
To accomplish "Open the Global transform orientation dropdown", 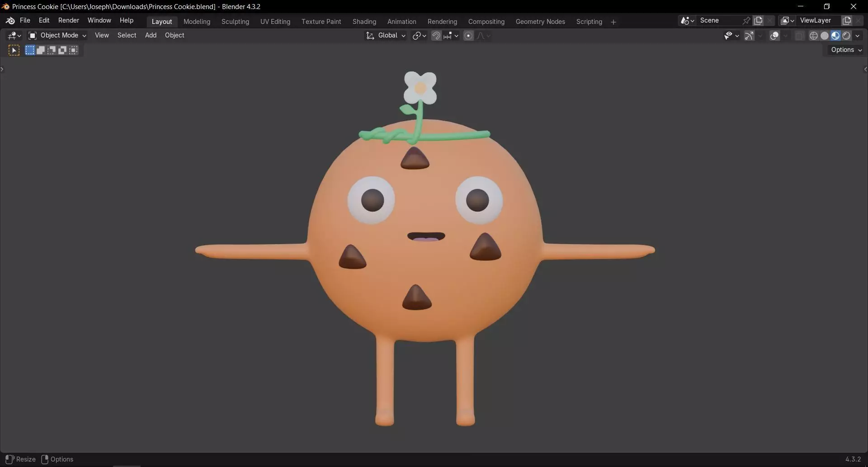I will click(x=386, y=36).
